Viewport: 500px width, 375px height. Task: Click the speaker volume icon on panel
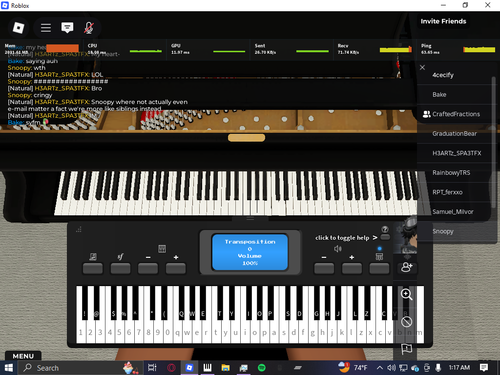click(x=338, y=249)
